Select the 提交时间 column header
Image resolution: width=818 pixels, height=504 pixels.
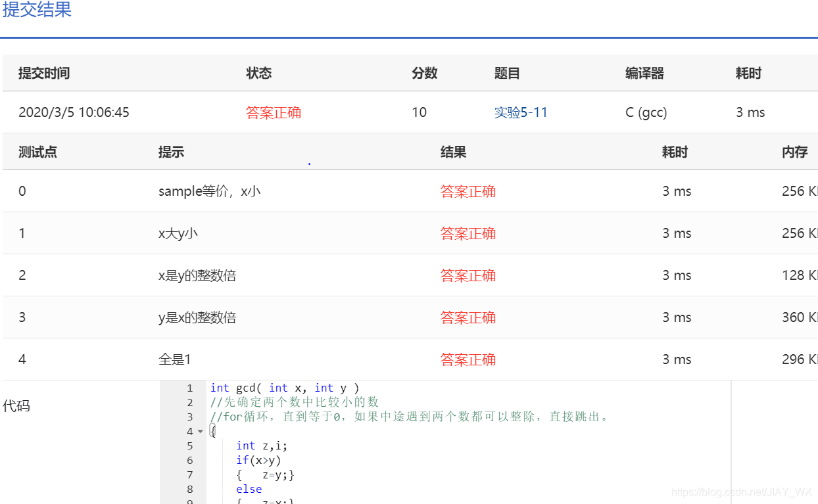(44, 73)
